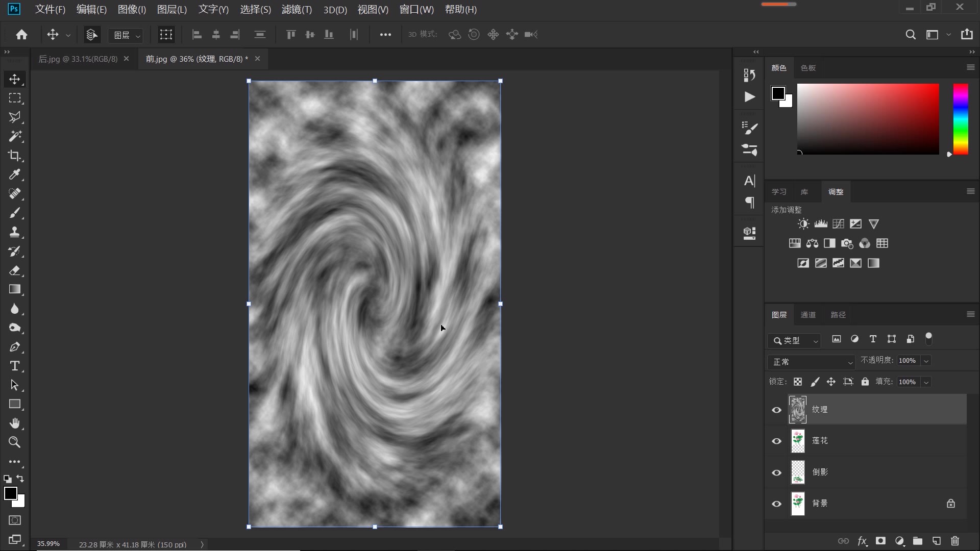Hide the 纹理 layer
Screen dimensions: 980x551
[x=776, y=410]
